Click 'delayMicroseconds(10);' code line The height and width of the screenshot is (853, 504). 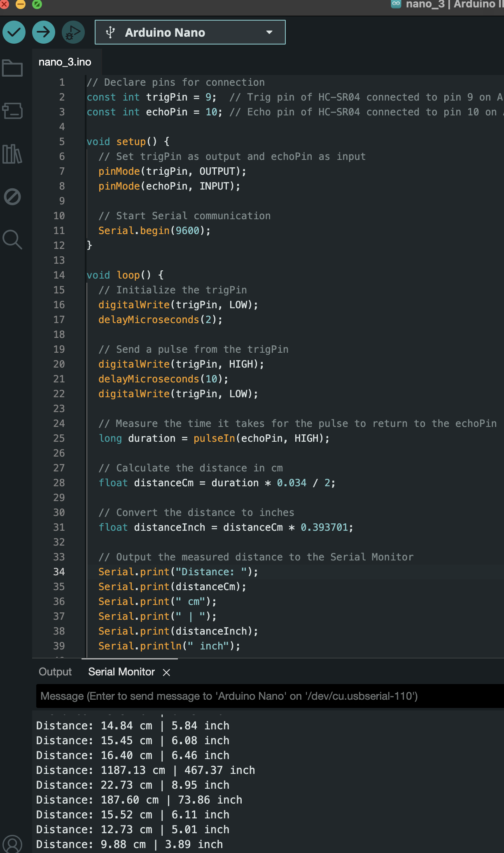point(163,379)
